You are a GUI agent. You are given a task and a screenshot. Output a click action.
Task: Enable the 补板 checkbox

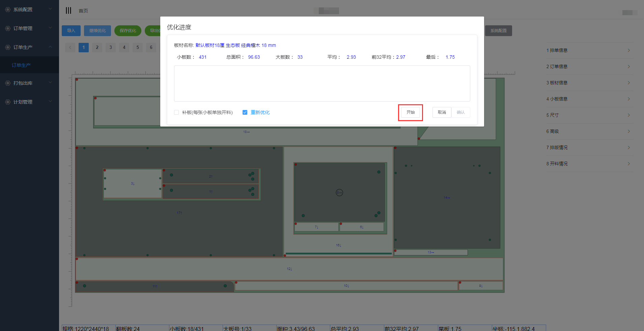pyautogui.click(x=176, y=112)
